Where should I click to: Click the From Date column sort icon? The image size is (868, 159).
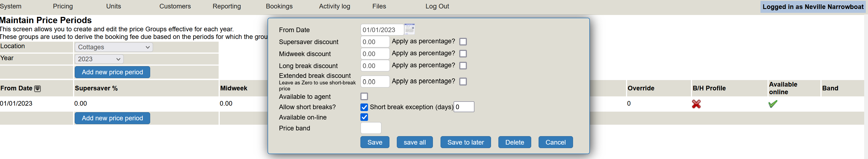(x=38, y=89)
